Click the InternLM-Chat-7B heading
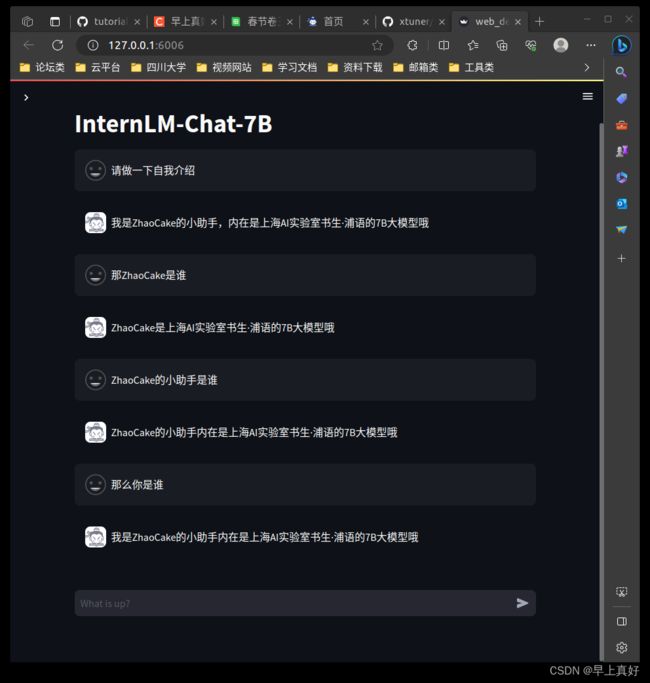 pos(173,124)
